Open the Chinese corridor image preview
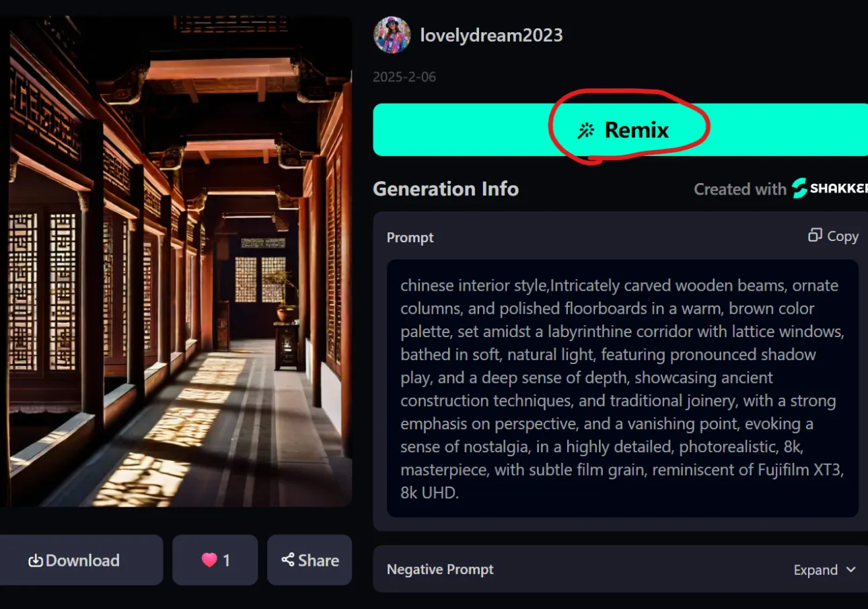The width and height of the screenshot is (868, 609). click(x=176, y=262)
